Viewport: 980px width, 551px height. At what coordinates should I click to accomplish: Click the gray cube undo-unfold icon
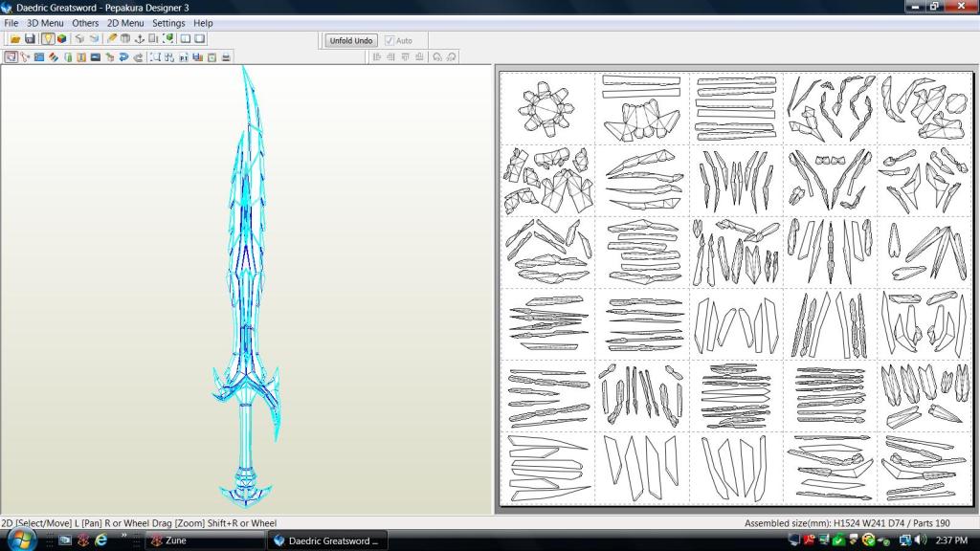click(x=79, y=38)
